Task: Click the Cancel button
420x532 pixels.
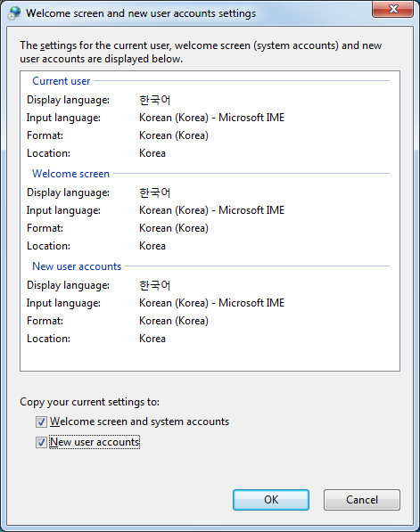Action: 362,500
